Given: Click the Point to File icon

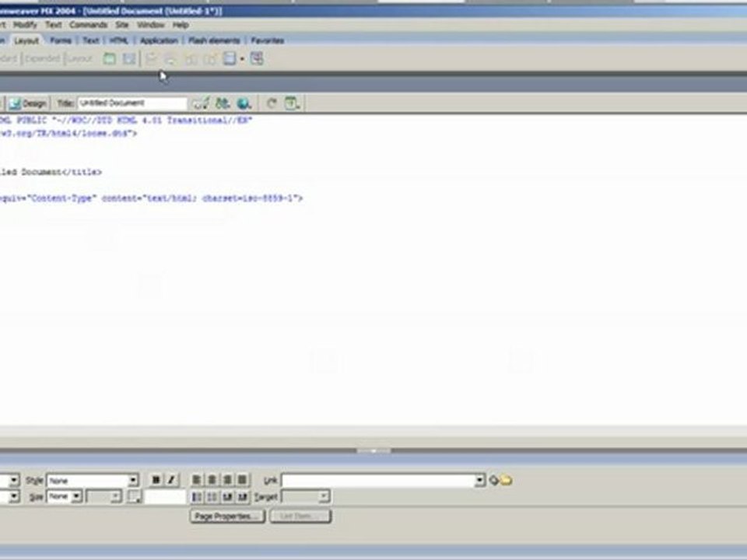Looking at the screenshot, I should [x=493, y=480].
